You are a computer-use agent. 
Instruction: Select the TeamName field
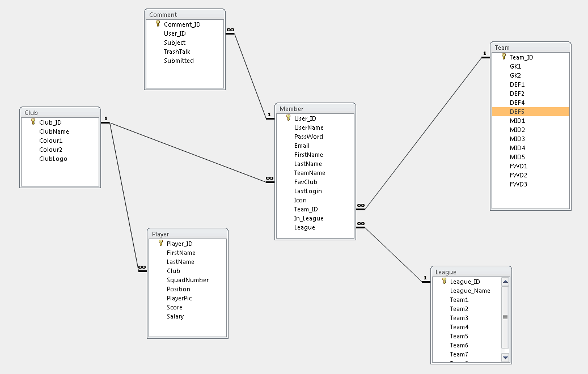(x=310, y=173)
